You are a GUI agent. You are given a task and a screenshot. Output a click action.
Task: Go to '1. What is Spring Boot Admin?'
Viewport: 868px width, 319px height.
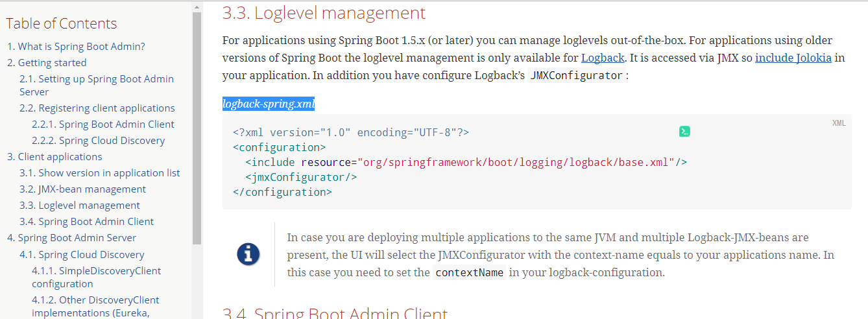[x=76, y=47]
